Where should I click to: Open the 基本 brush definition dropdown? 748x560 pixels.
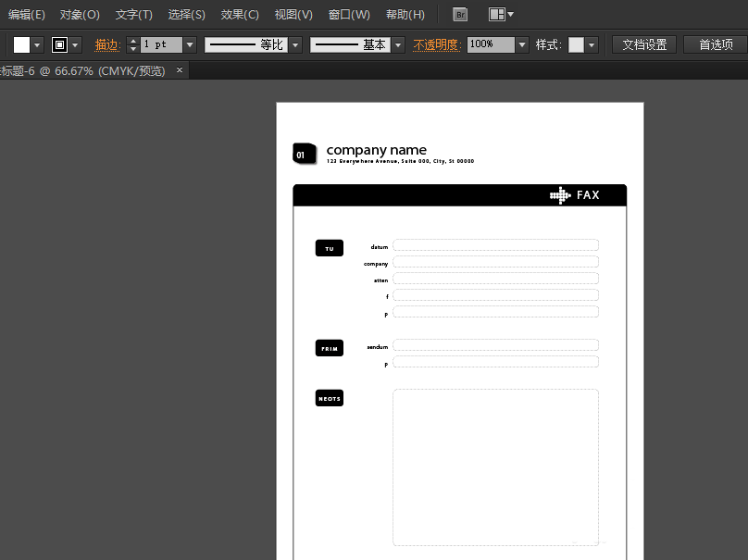click(398, 44)
